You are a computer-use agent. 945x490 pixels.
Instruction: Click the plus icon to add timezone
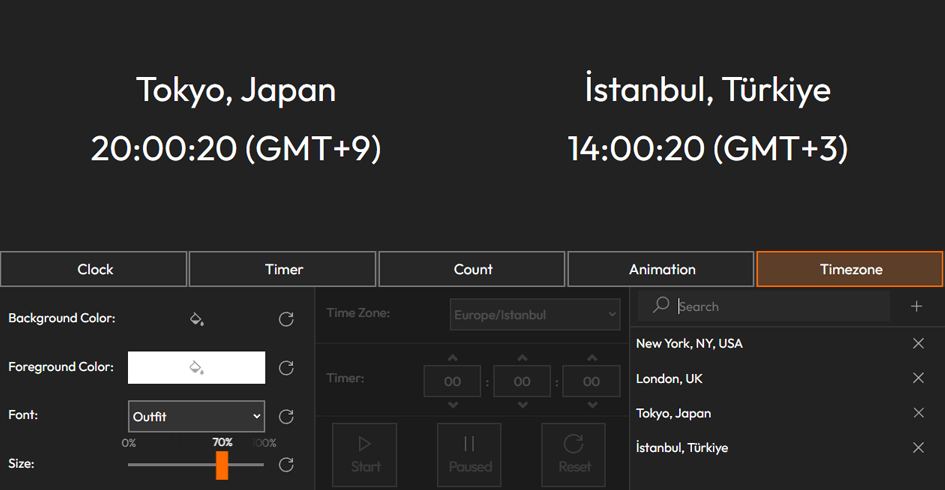(916, 306)
